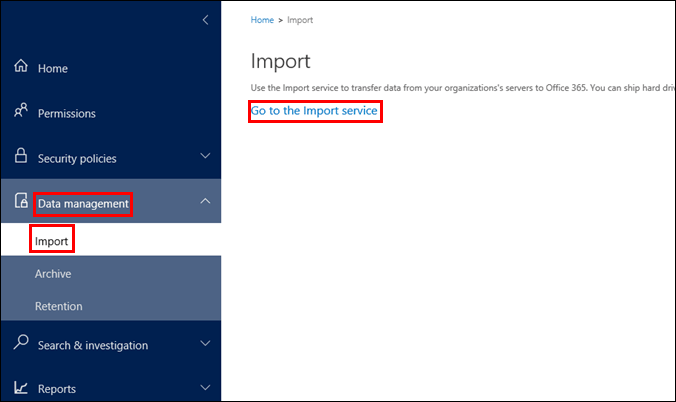Select Import under Data management
The height and width of the screenshot is (402, 676).
51,241
